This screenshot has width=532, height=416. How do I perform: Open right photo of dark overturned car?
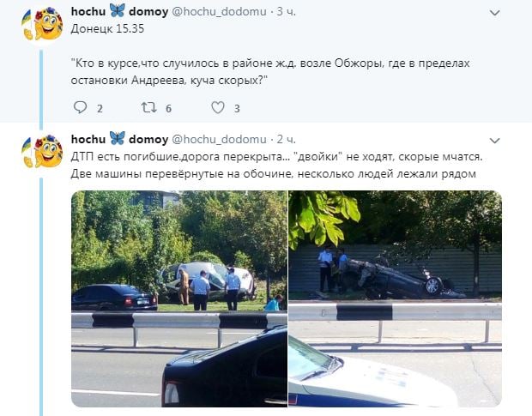(395, 298)
